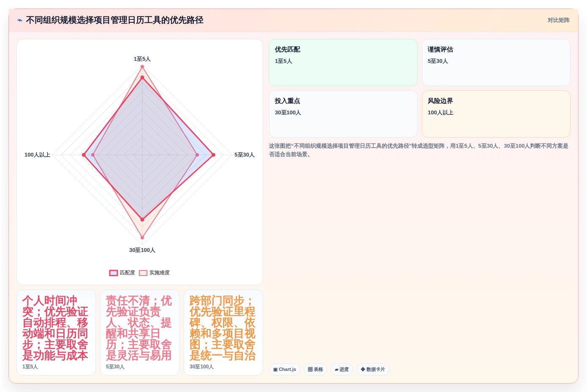This screenshot has width=587, height=392.
Task: Click the description paragraph starting with 这张图把
Action: tap(419, 150)
